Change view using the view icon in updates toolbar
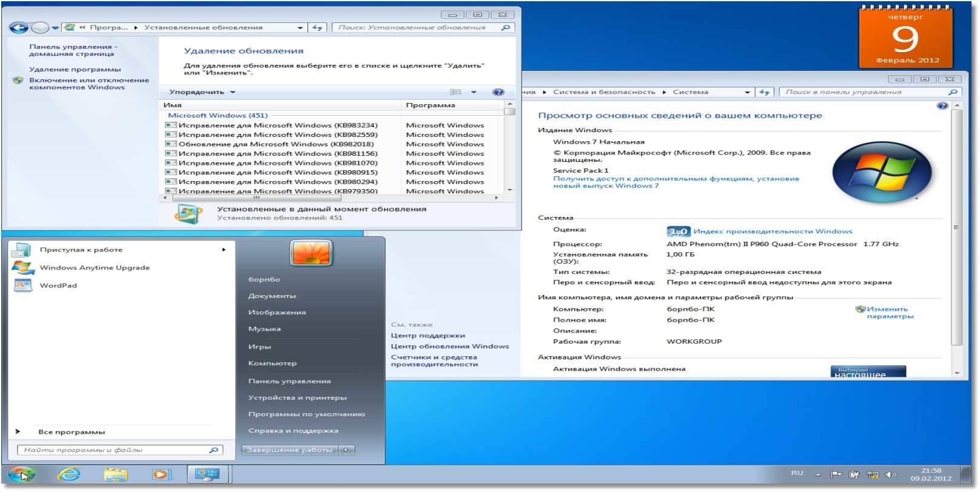This screenshot has height=492, width=980. [x=456, y=92]
